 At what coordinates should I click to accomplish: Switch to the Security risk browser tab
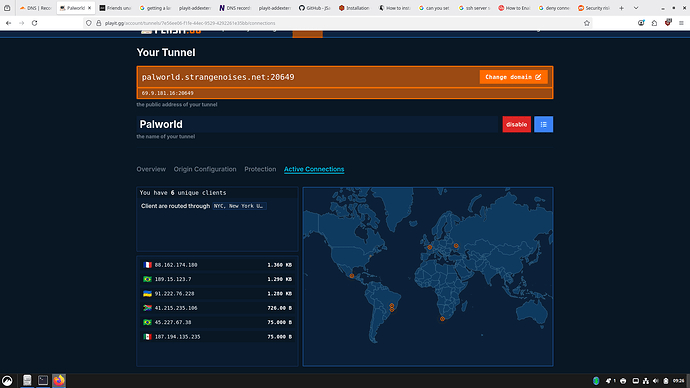(594, 8)
